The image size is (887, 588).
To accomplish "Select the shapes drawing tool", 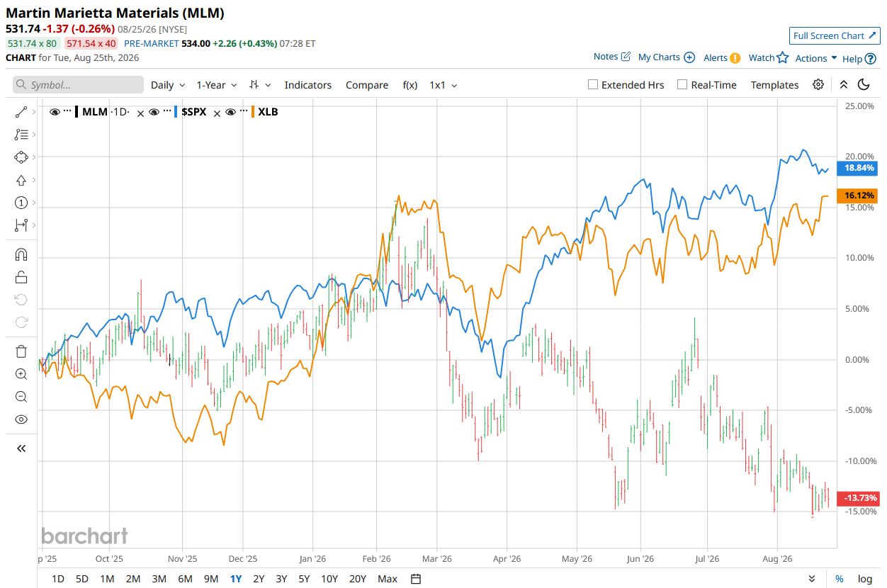I will click(x=21, y=157).
